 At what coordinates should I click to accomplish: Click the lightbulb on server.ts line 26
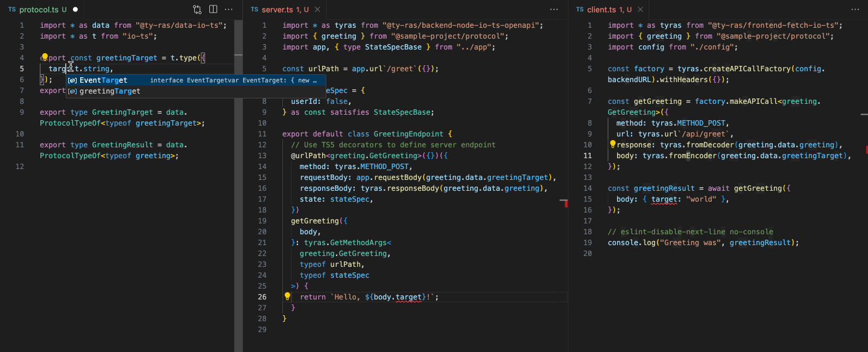[x=288, y=296]
